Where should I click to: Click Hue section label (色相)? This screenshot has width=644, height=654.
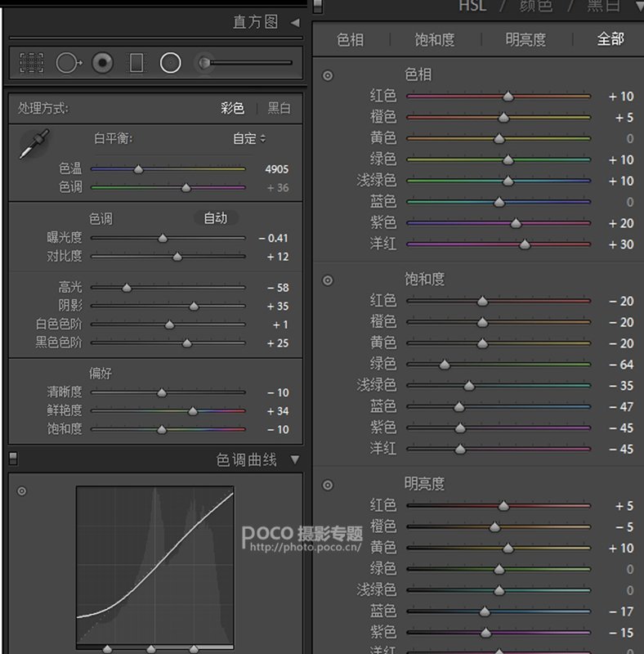[x=418, y=74]
